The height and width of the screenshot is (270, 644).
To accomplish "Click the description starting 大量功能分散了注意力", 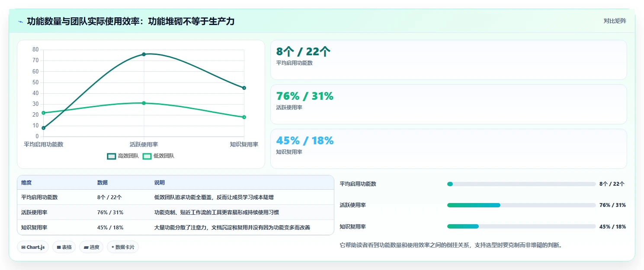I will pyautogui.click(x=232, y=227).
